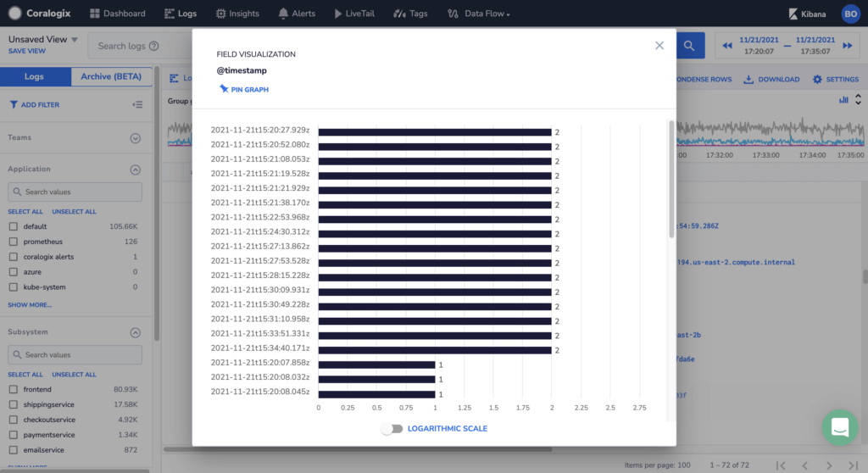Screen dimensions: 868x473
Task: Collapse the Application filter section
Action: click(135, 170)
